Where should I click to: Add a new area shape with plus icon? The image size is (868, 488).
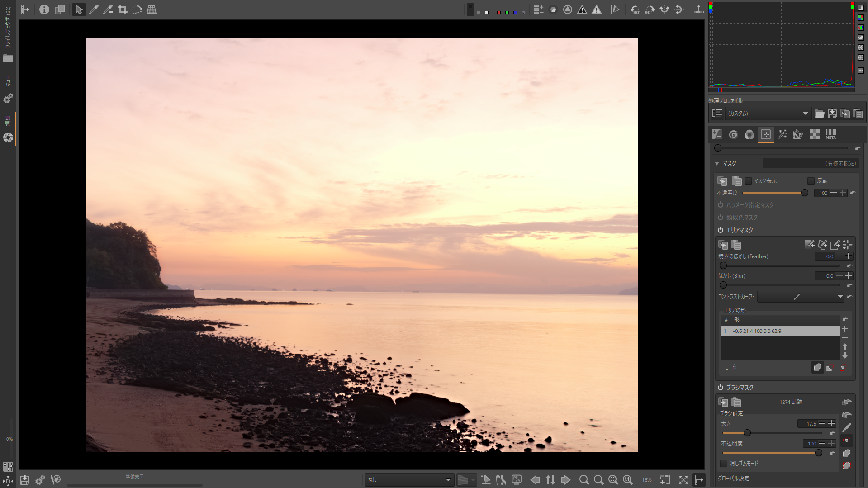coord(844,329)
